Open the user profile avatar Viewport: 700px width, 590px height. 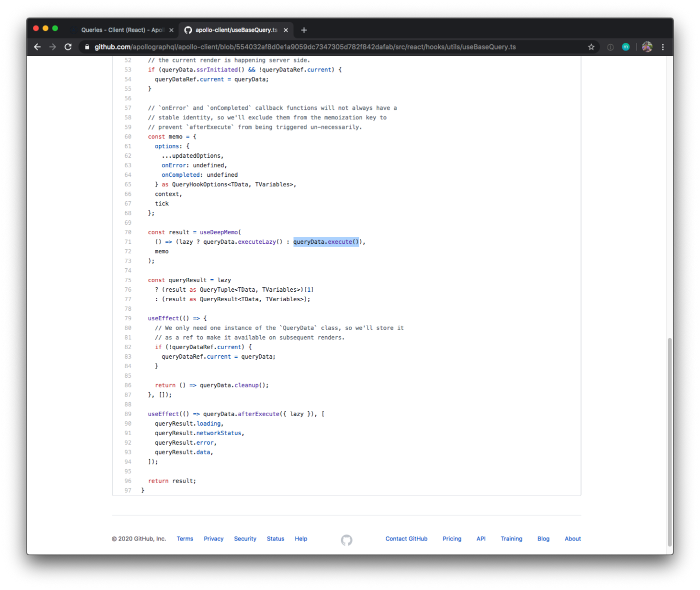(x=647, y=47)
